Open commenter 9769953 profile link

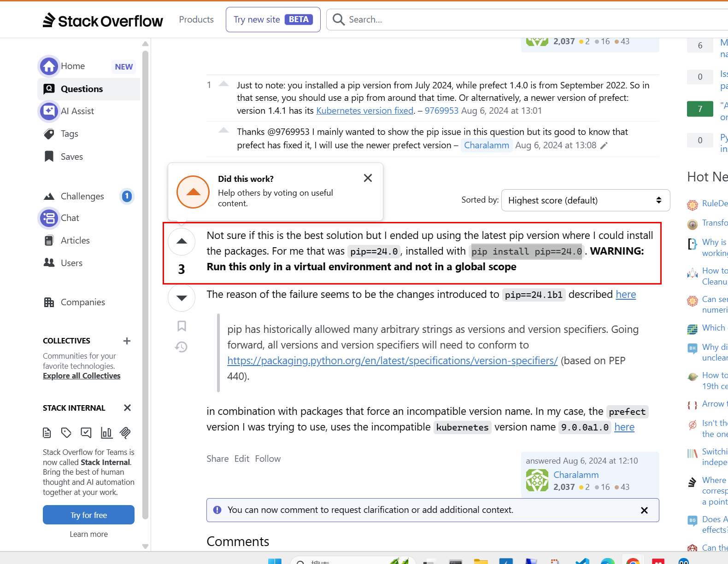441,110
